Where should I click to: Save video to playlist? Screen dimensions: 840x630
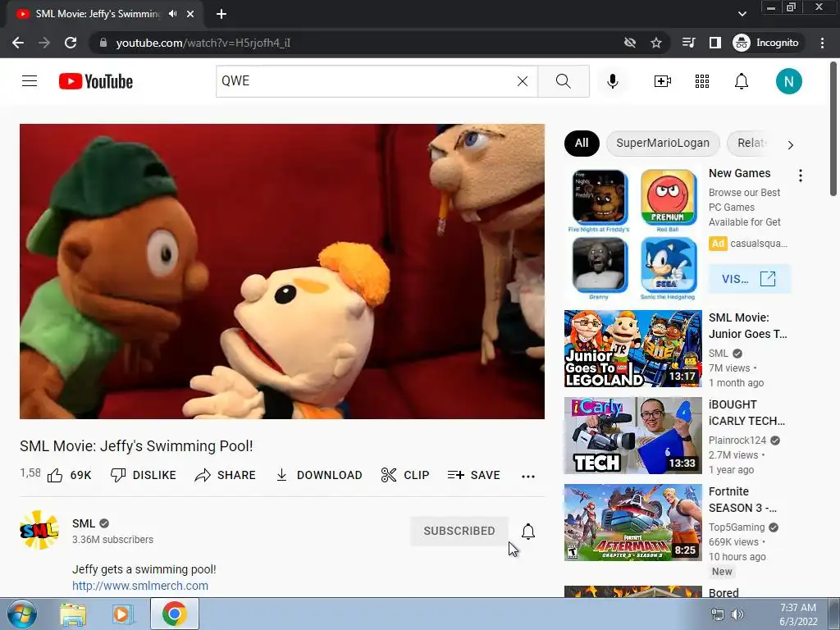474,475
